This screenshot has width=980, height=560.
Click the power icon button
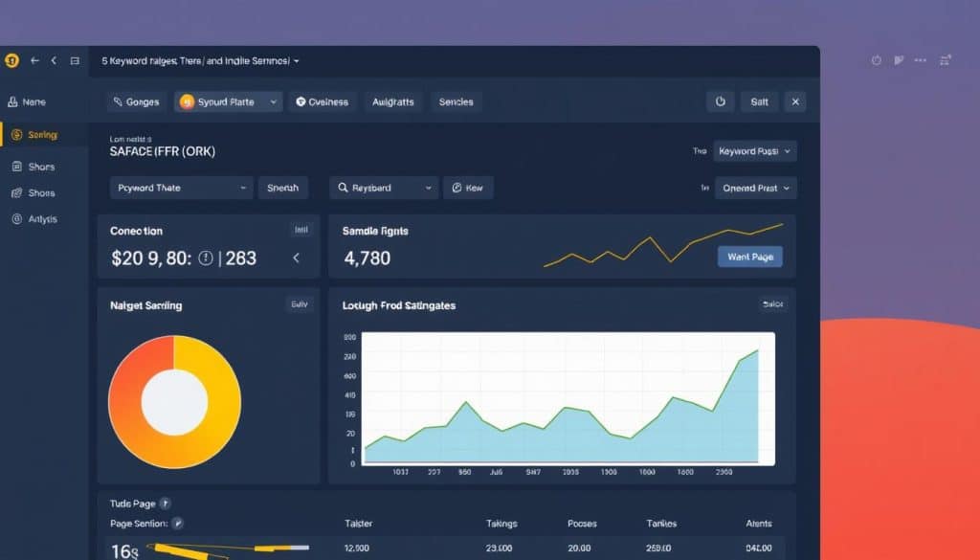coord(721,101)
